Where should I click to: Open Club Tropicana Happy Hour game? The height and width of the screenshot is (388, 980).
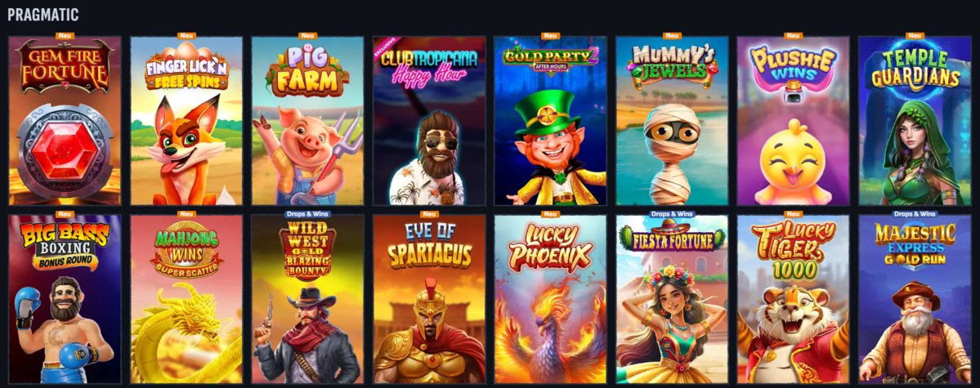click(x=429, y=121)
